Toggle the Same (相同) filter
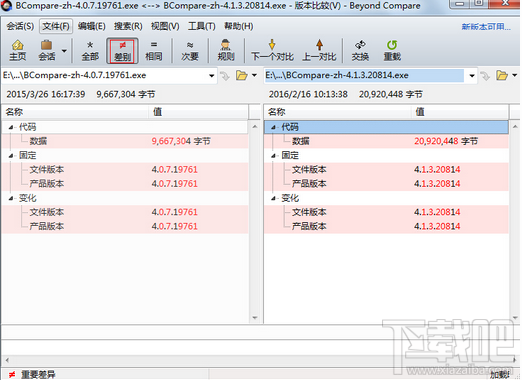The width and height of the screenshot is (522, 380). [x=154, y=50]
